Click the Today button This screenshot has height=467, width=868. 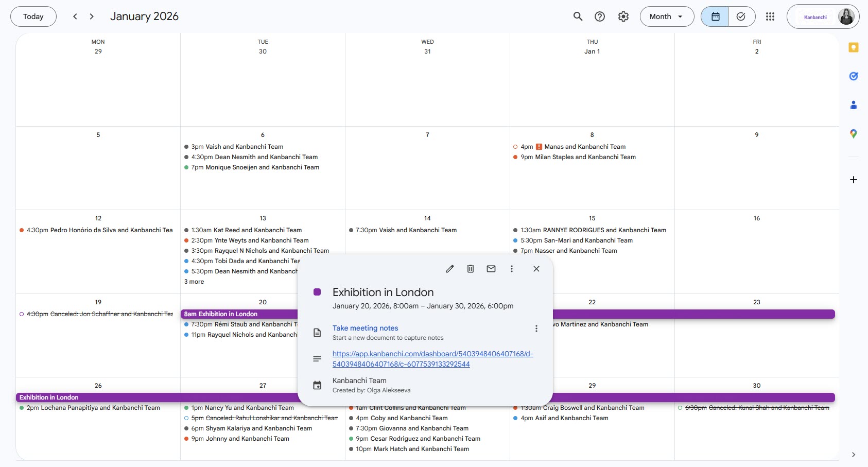click(x=33, y=16)
